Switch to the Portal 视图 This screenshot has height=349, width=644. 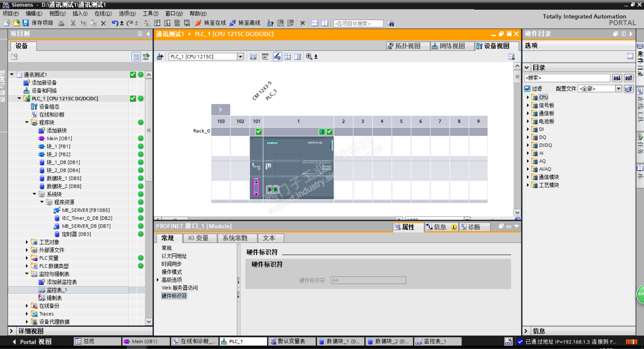[x=32, y=342]
